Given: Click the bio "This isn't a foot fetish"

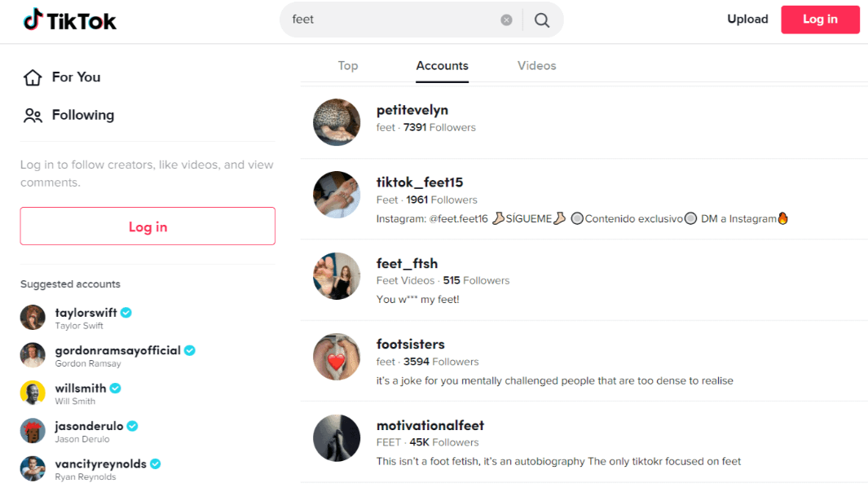Looking at the screenshot, I should (558, 462).
